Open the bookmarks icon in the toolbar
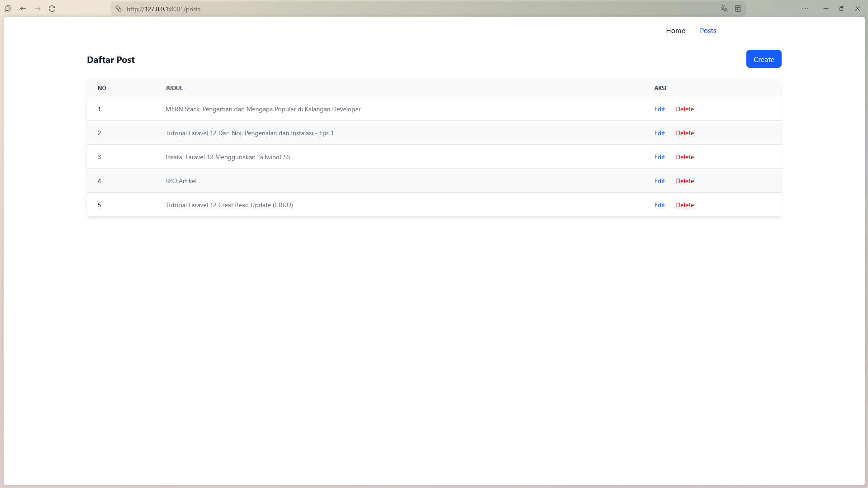Viewport: 868px width, 488px height. 8,9
